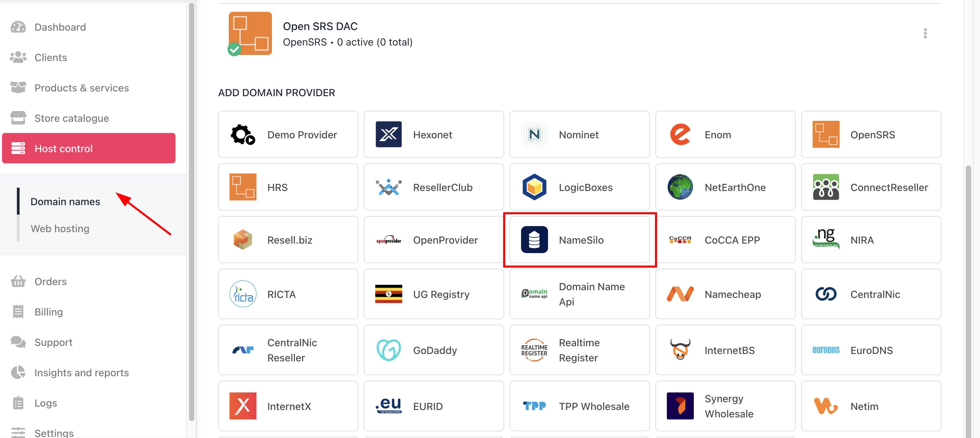Open Billing section

coord(48,312)
